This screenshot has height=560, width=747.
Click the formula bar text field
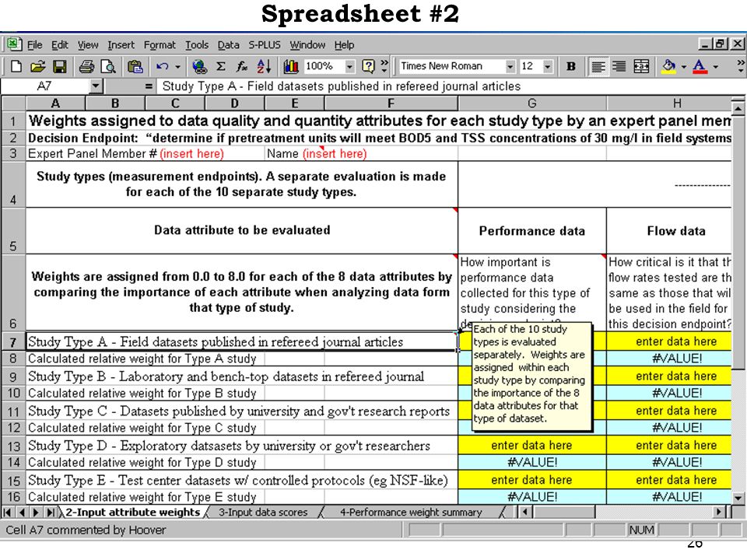[x=450, y=86]
